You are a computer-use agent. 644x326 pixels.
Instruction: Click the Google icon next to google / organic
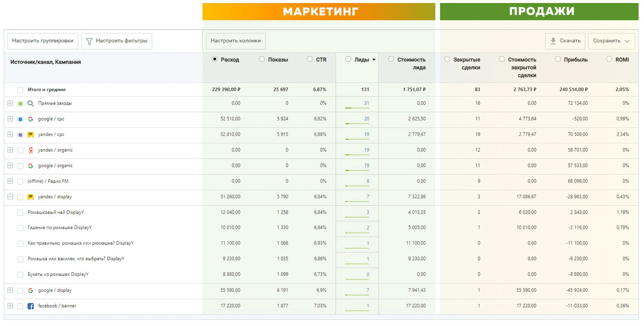pos(31,166)
